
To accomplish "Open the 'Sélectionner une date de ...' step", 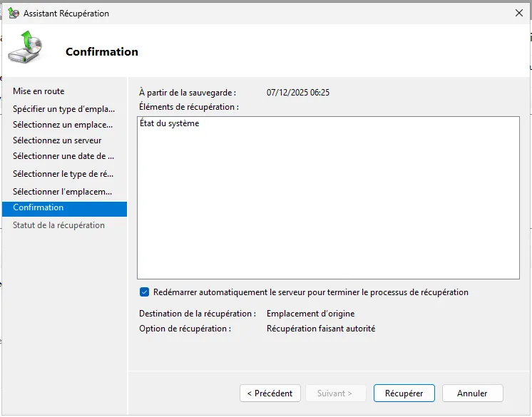I will point(63,156).
